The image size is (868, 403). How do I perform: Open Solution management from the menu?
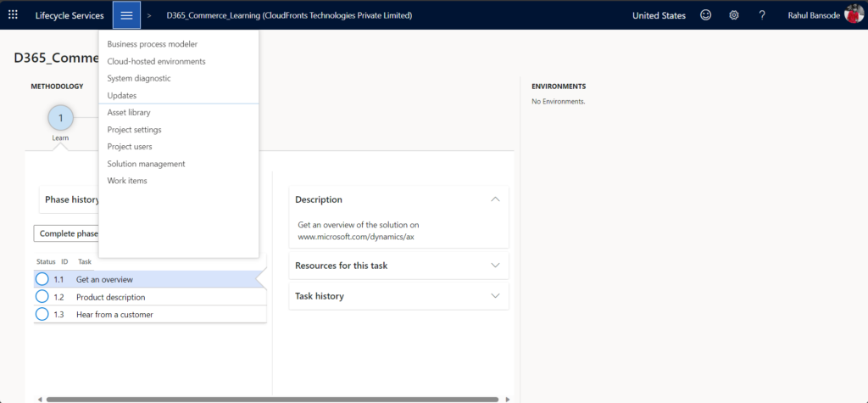click(x=146, y=164)
